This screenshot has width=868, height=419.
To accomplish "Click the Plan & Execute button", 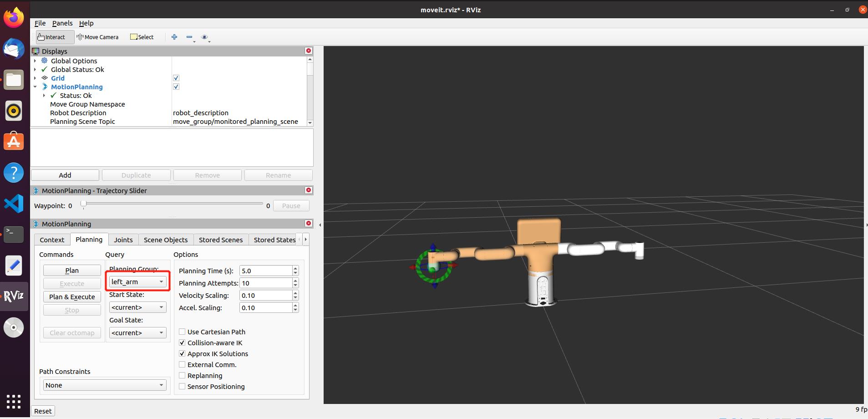I will pyautogui.click(x=72, y=297).
